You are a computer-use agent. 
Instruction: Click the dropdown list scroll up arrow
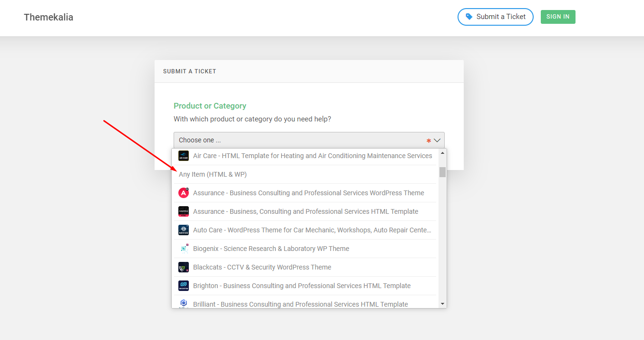point(442,153)
